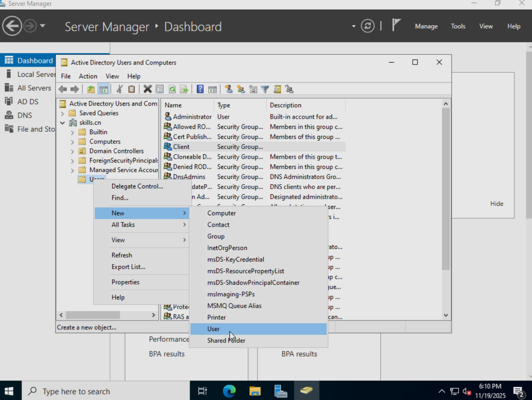This screenshot has width=532, height=400.
Task: Sort by the Name column header
Action: [x=188, y=105]
